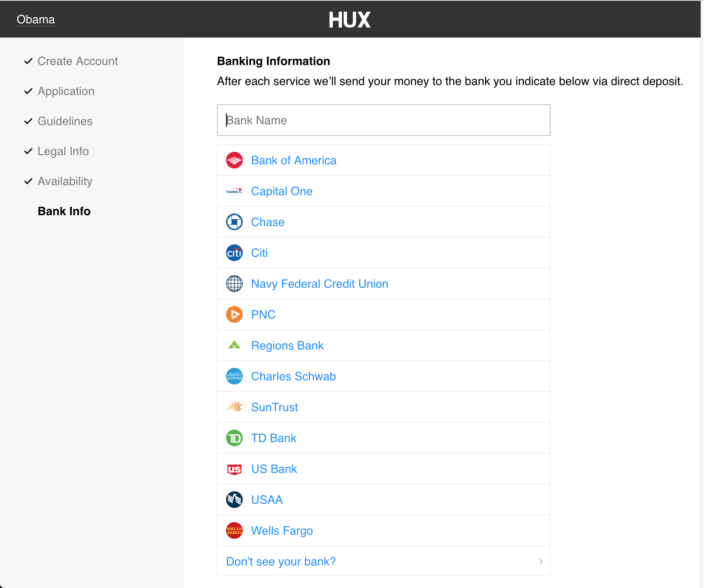Click the Citi logo icon

tap(234, 253)
